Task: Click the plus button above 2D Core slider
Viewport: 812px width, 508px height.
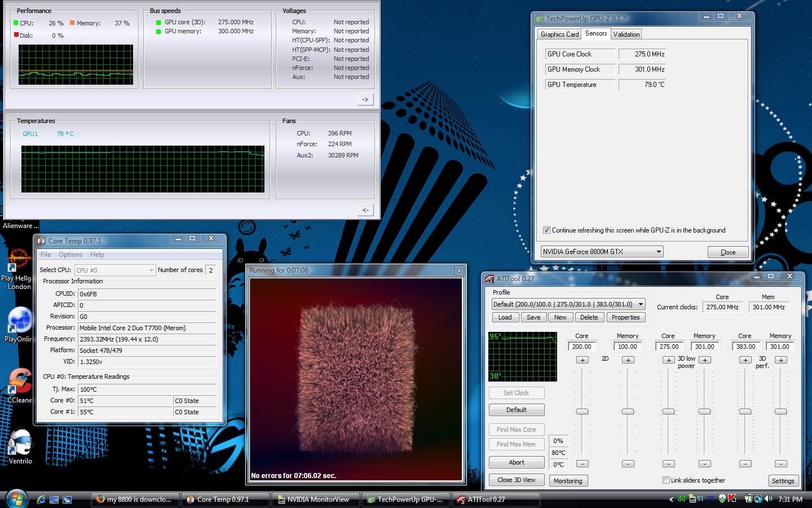Action: click(582, 360)
